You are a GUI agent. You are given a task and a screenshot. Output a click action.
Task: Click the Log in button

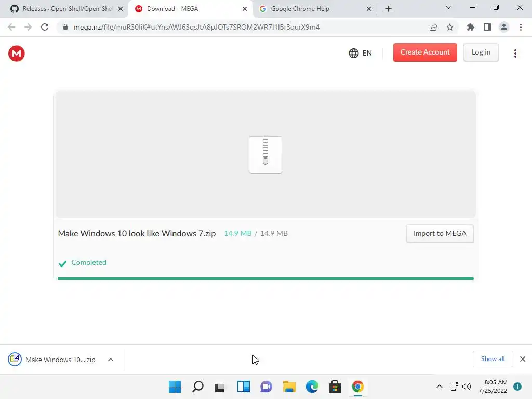click(x=481, y=52)
